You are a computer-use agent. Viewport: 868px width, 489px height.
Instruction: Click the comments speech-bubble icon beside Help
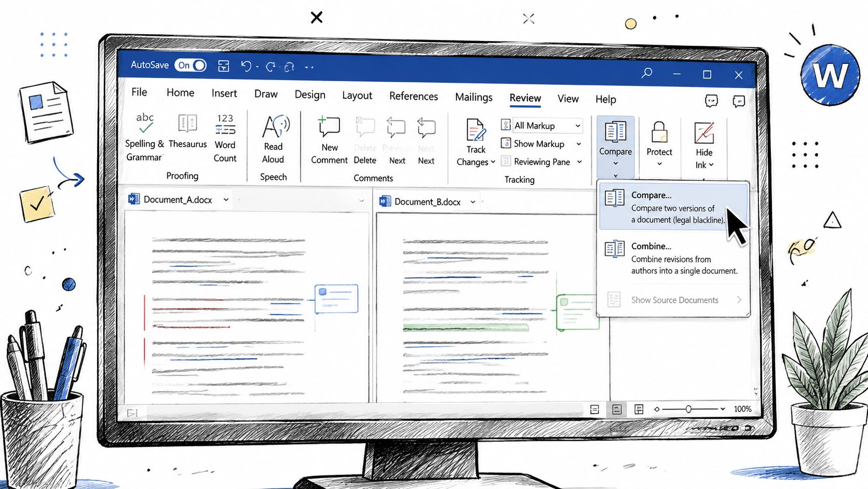[711, 101]
